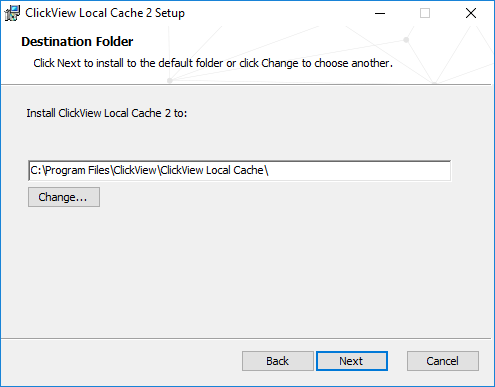Go Back to the previous setup step

278,361
